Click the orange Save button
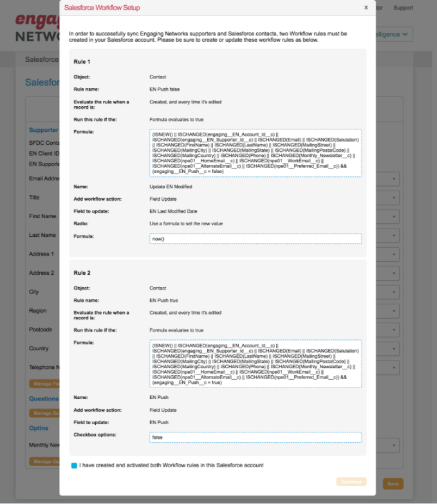The height and width of the screenshot is (504, 437). click(x=393, y=483)
